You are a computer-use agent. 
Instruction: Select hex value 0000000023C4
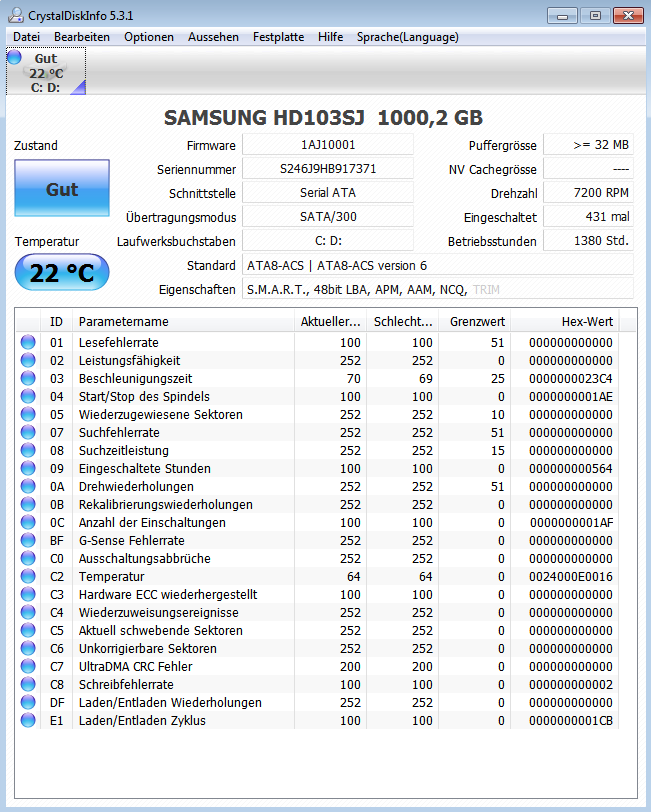click(x=571, y=379)
